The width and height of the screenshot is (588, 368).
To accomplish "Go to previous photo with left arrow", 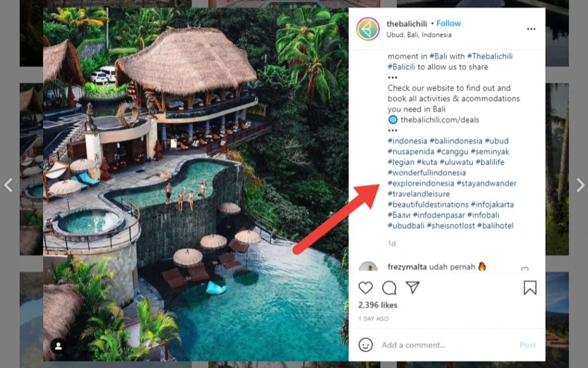I will pos(8,185).
